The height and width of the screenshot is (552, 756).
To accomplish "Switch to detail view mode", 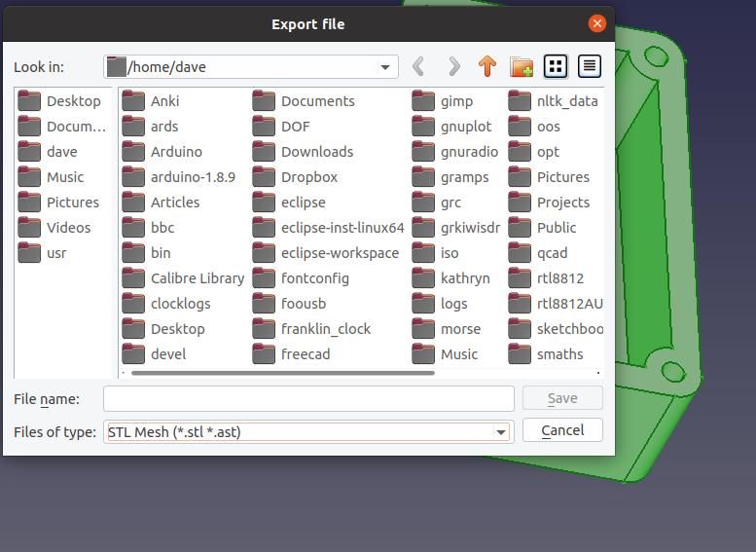I will (589, 66).
